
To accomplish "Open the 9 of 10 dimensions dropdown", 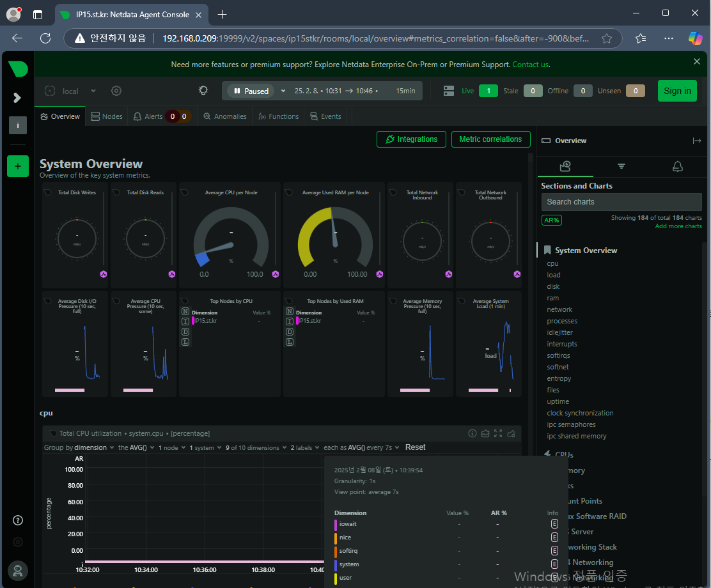I will tap(256, 447).
